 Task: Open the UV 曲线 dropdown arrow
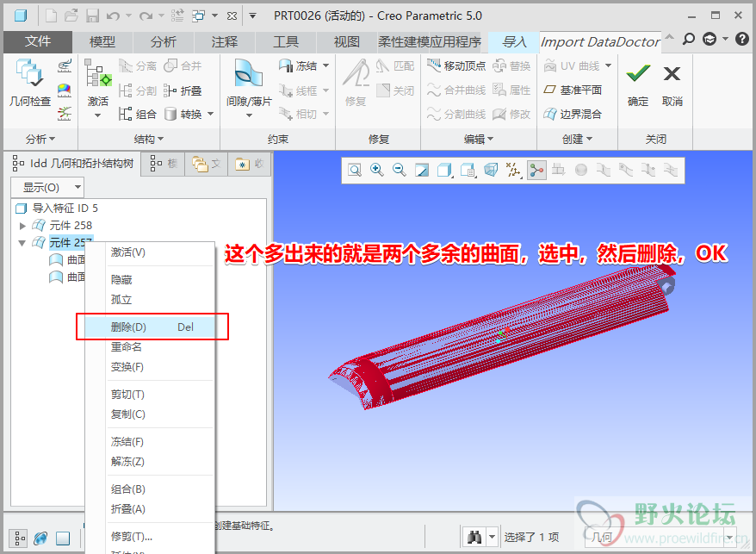click(x=608, y=65)
